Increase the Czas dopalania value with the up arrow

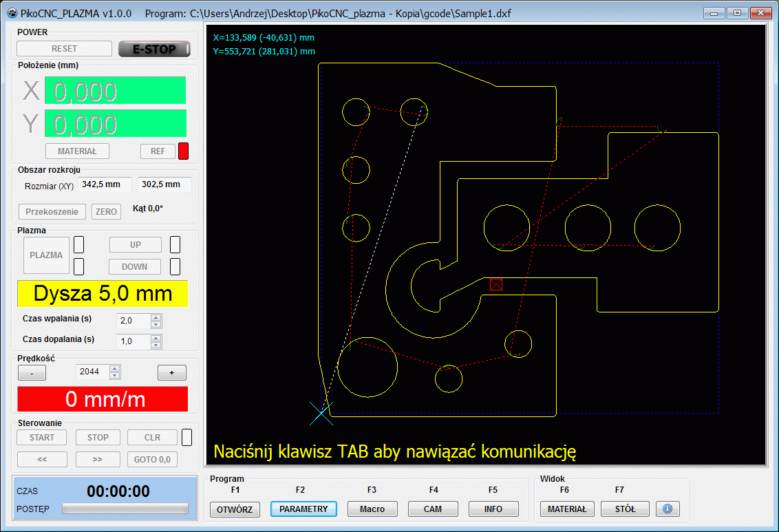[x=156, y=338]
